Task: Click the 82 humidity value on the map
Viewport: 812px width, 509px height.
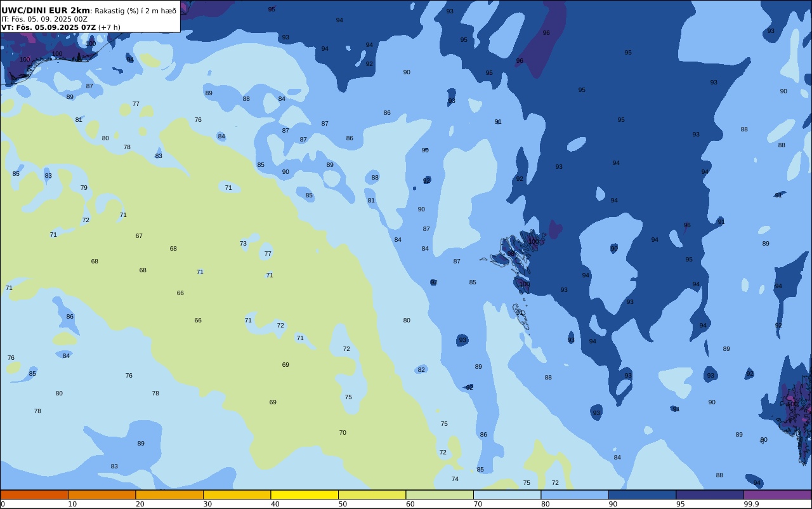Action: [421, 370]
